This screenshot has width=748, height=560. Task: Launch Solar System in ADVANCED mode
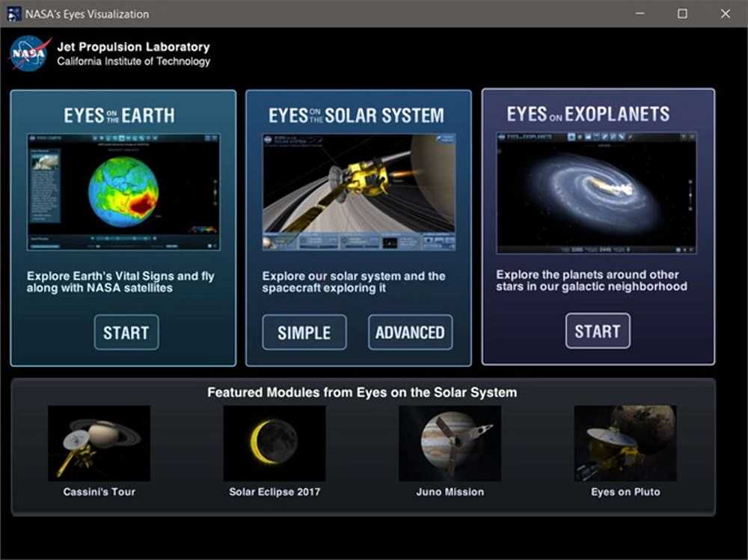click(410, 333)
